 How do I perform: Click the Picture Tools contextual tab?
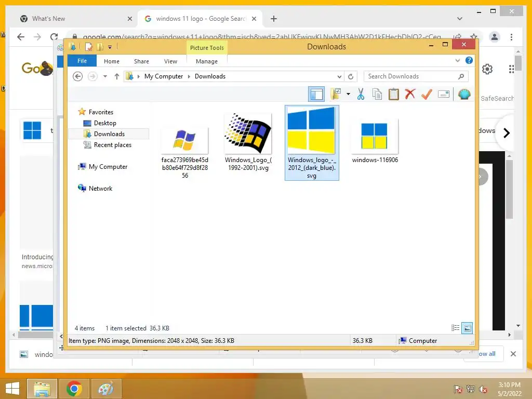207,48
